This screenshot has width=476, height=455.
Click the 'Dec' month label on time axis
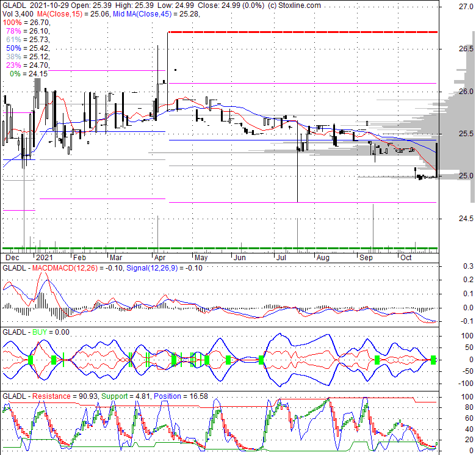pos(12,258)
